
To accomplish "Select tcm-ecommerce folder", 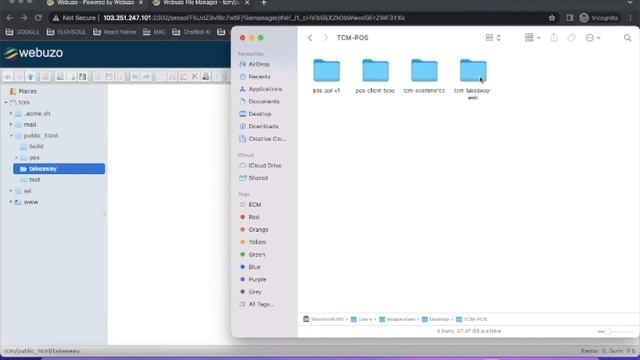I will pyautogui.click(x=424, y=76).
